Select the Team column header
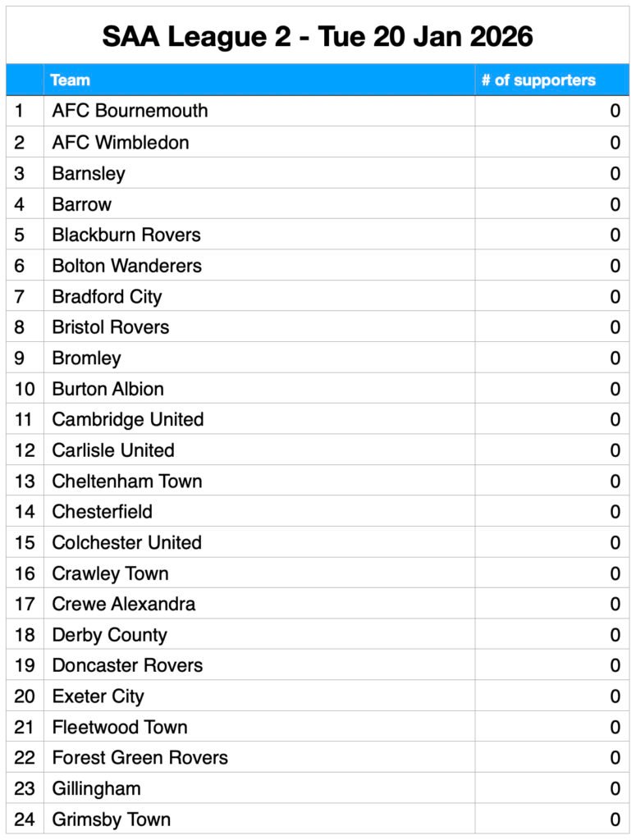Viewport: 636px width, 840px height. coord(71,80)
